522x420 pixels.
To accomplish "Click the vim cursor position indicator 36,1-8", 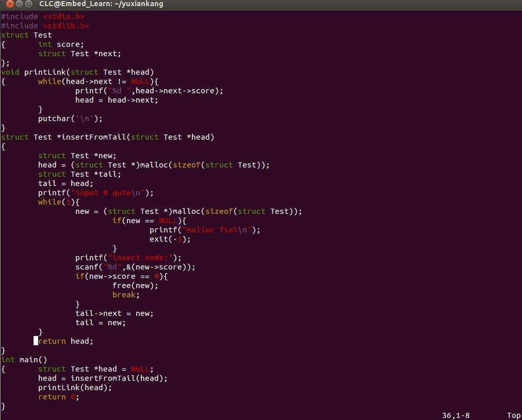I will click(x=455, y=415).
